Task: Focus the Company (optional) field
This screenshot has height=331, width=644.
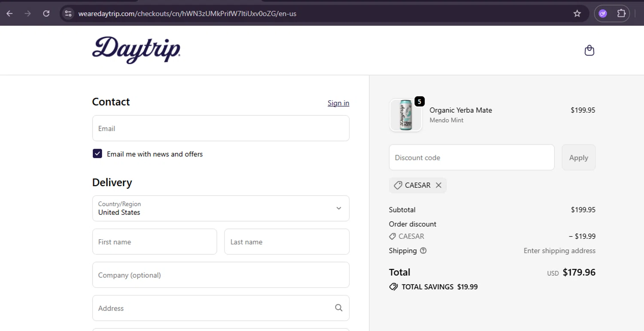Action: pos(221,275)
